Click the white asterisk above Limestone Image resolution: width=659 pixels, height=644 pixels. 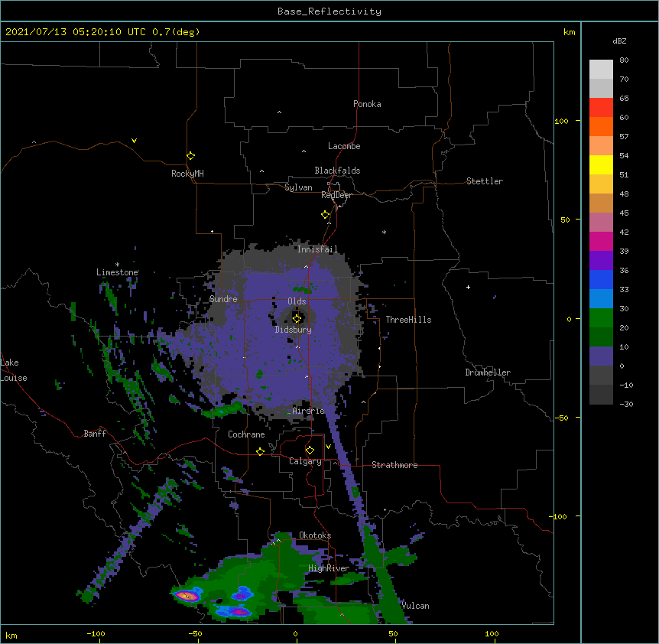117,265
